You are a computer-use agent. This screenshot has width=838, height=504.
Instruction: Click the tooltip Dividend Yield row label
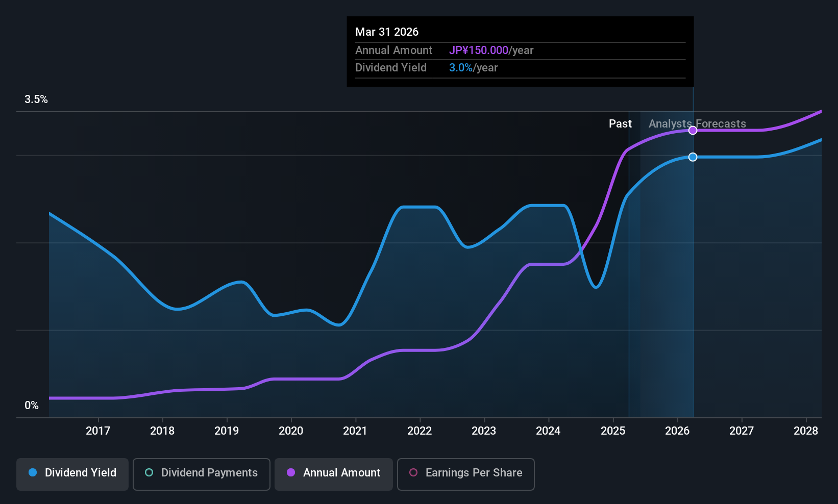tap(391, 68)
